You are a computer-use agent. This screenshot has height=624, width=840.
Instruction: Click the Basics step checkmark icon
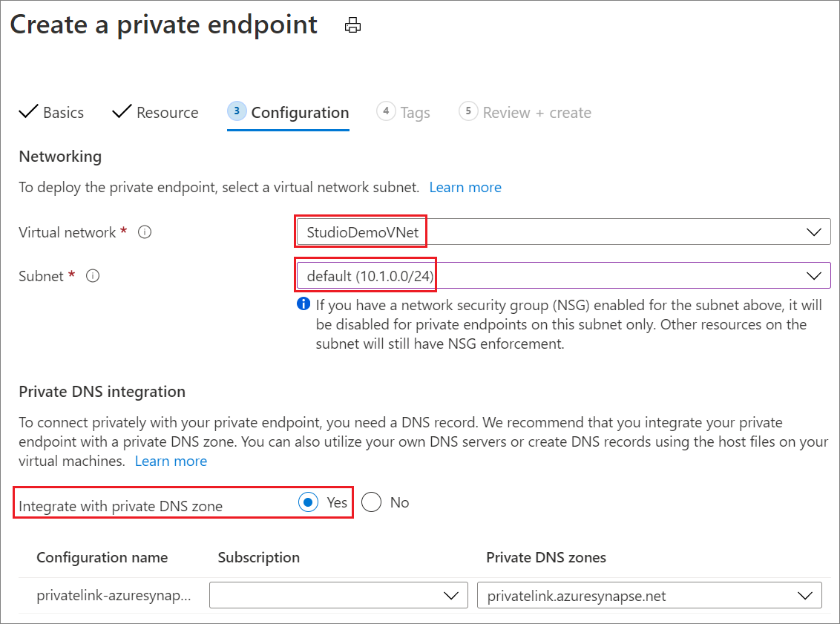point(28,112)
